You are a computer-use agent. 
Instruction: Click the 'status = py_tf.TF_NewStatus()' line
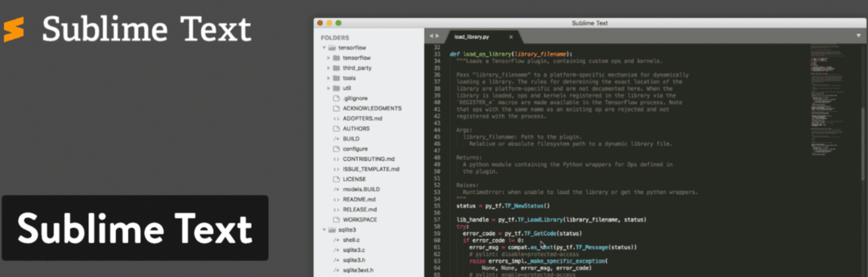(503, 206)
